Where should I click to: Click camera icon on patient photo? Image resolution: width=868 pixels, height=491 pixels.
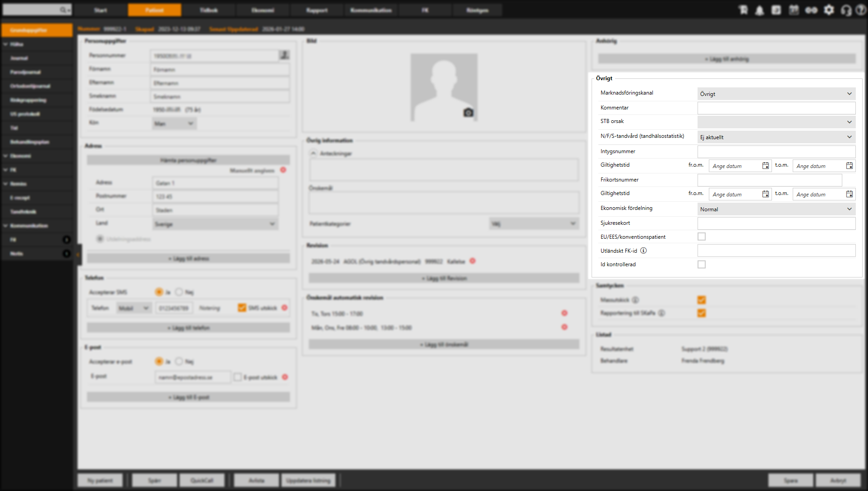[468, 113]
